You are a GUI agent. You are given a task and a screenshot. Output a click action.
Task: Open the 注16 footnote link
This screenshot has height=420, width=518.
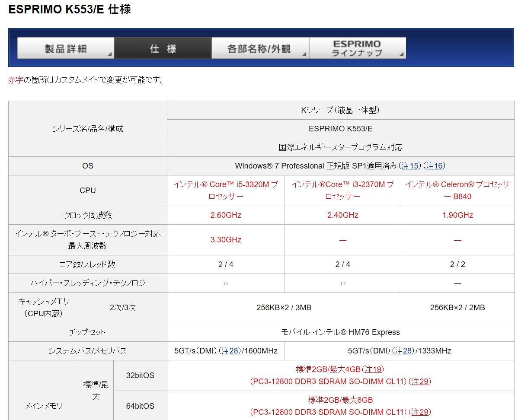point(434,166)
